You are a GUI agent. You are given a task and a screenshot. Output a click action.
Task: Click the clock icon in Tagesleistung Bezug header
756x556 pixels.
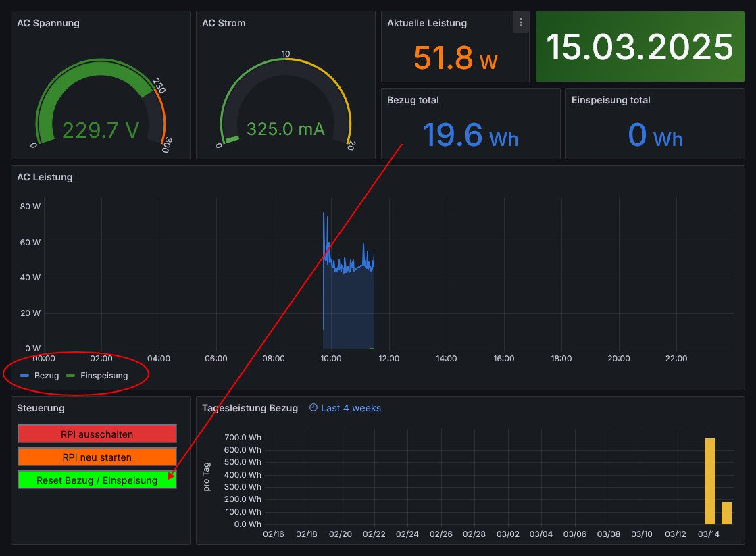tap(313, 408)
